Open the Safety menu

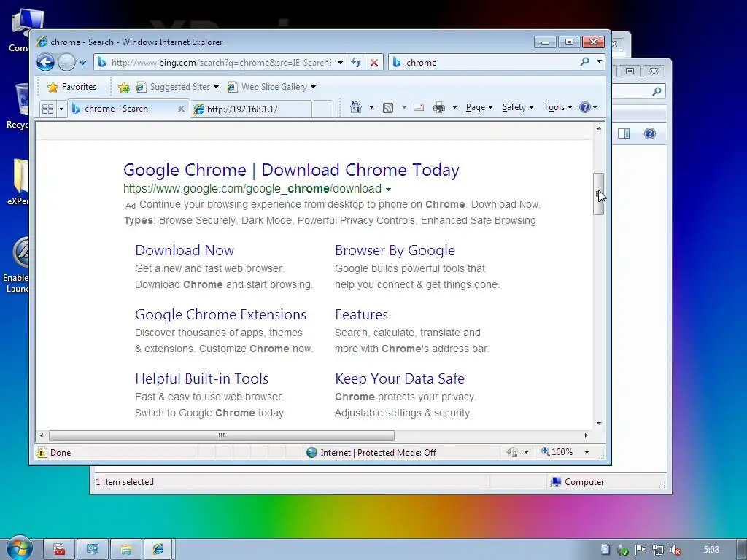point(519,107)
